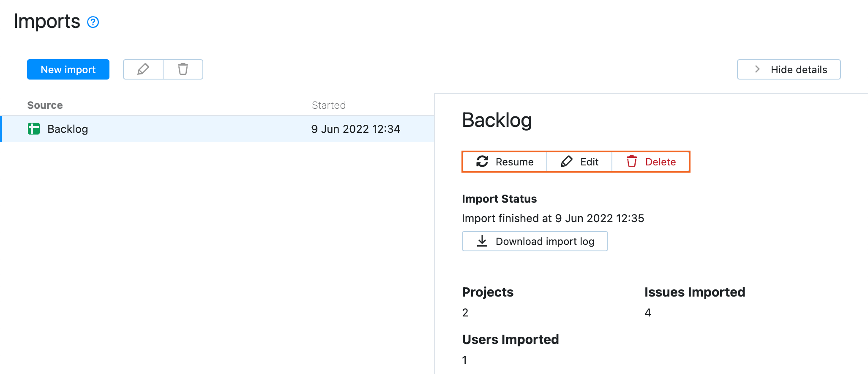Click the Download import log button
This screenshot has height=374, width=868.
[x=544, y=241]
